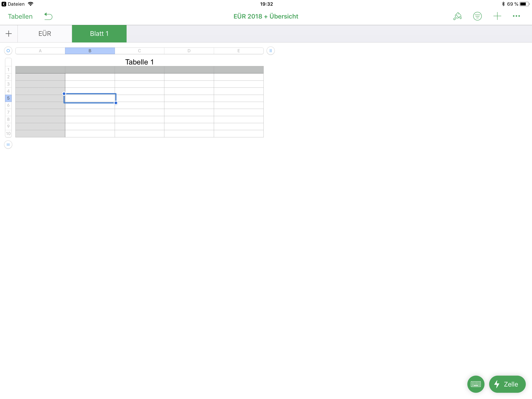Tap the EÜR 2018 + Übersicht document title
This screenshot has height=399, width=532.
click(x=266, y=16)
